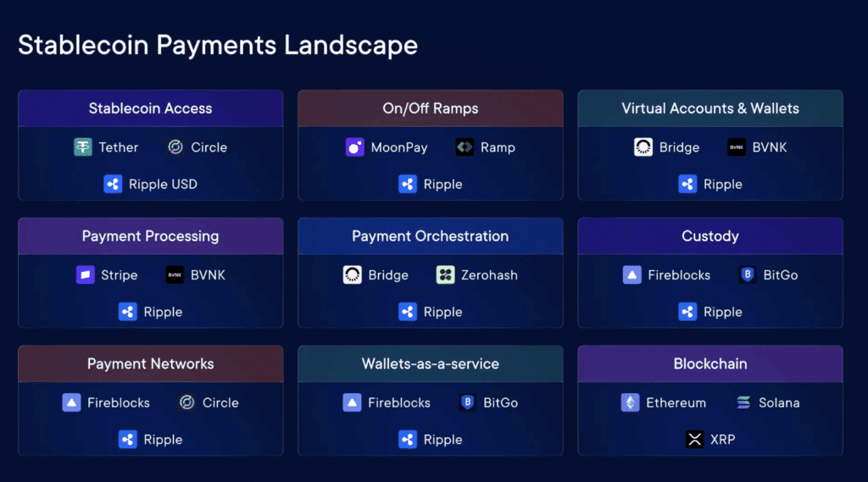Click Ripple icon in Custody card
This screenshot has width=868, height=482.
click(x=687, y=312)
